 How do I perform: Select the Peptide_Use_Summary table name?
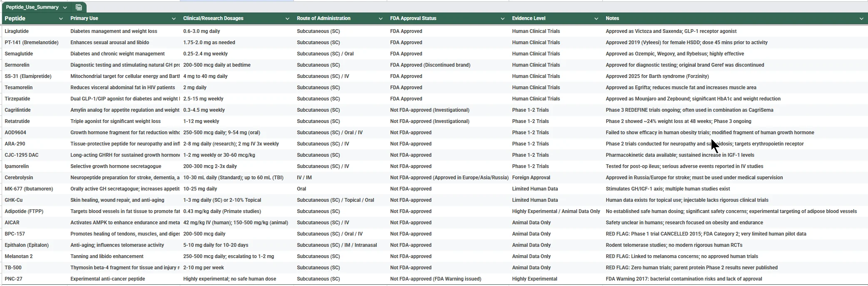coord(32,8)
